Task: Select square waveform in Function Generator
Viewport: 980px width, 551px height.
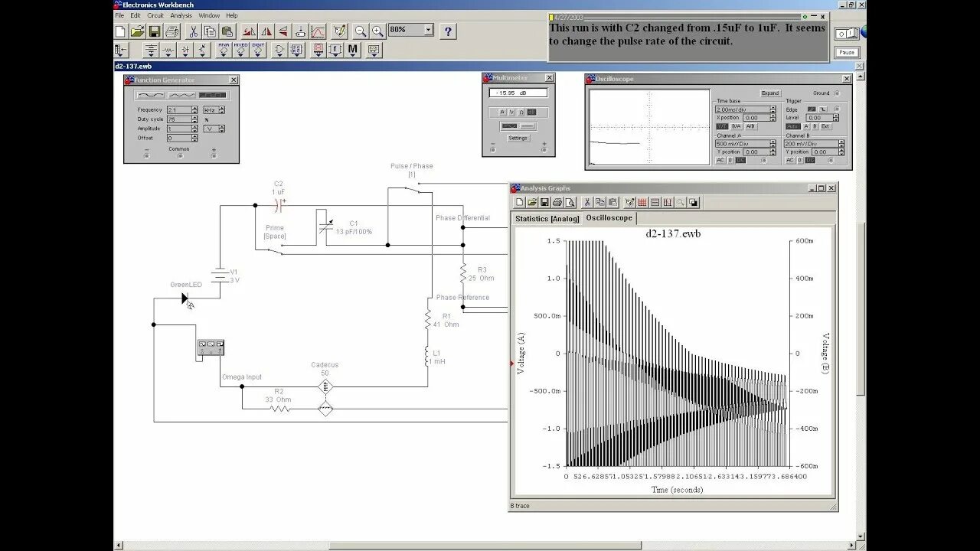Action: click(x=212, y=95)
